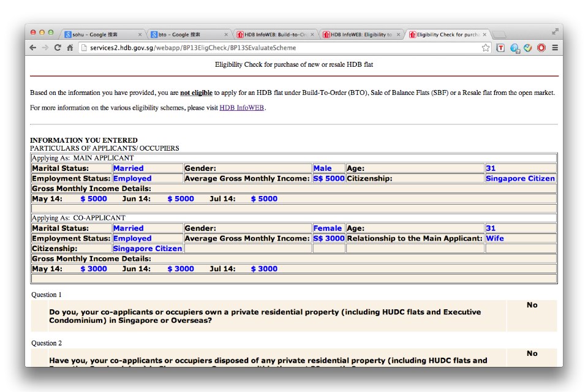Close the sohu Google search tab

[x=140, y=35]
